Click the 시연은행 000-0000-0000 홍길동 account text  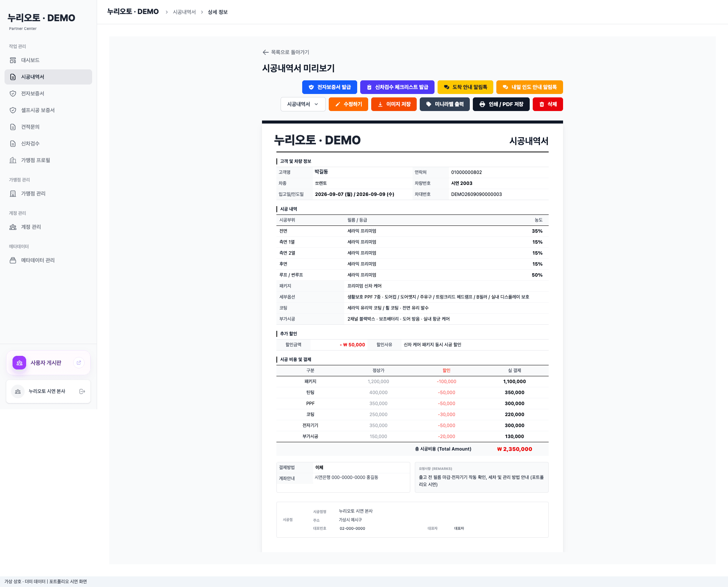(x=346, y=477)
